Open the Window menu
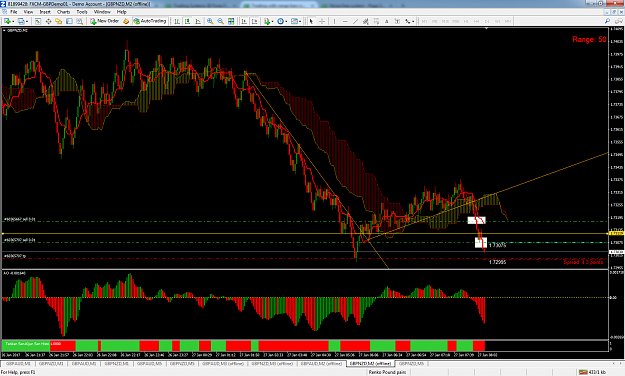This screenshot has height=376, width=625. tap(102, 12)
